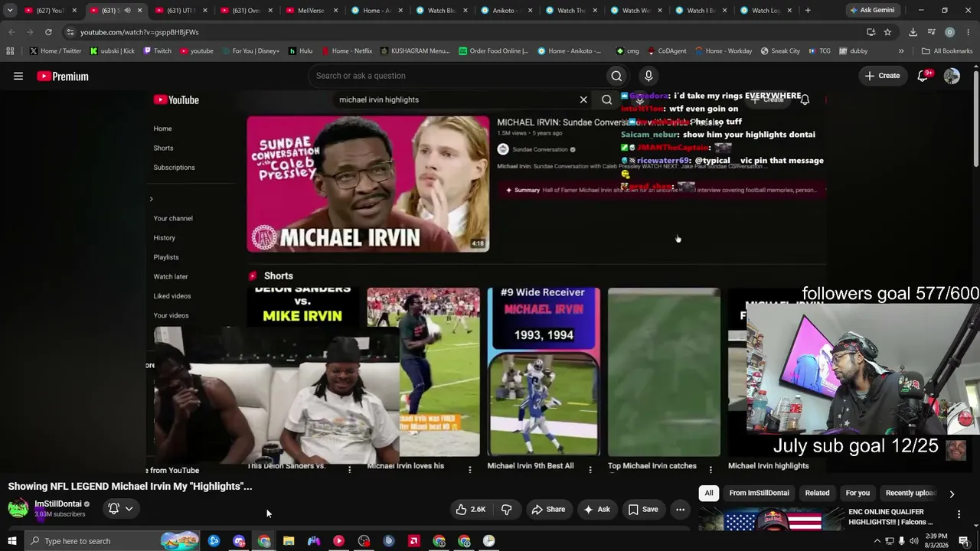Mute the playing YouTube tab audio
Screen dimensions: 980x551
pos(127,11)
